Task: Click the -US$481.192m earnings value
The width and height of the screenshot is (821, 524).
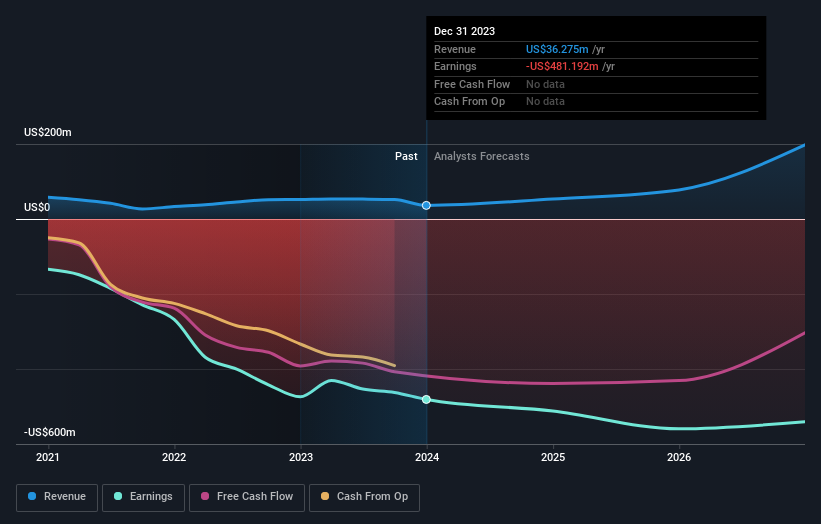Action: coord(562,66)
